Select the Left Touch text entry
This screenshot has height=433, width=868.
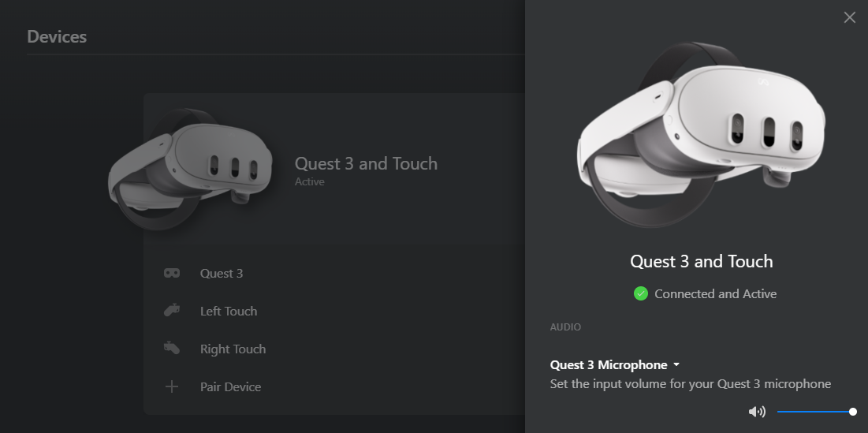229,312
